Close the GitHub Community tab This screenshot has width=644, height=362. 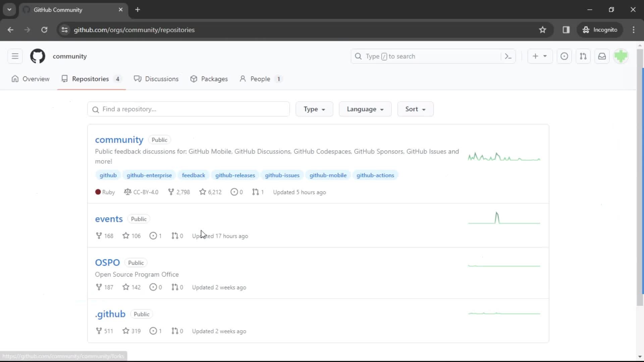tap(121, 10)
